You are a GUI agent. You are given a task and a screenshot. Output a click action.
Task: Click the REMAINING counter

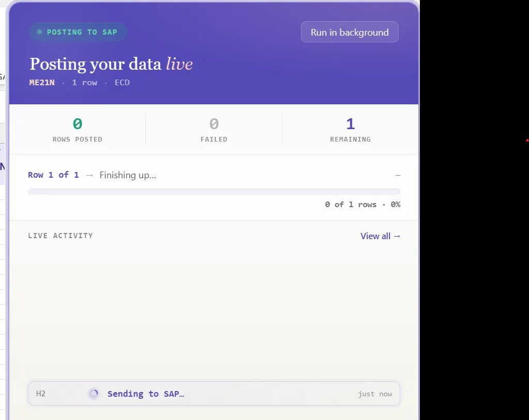pyautogui.click(x=350, y=130)
